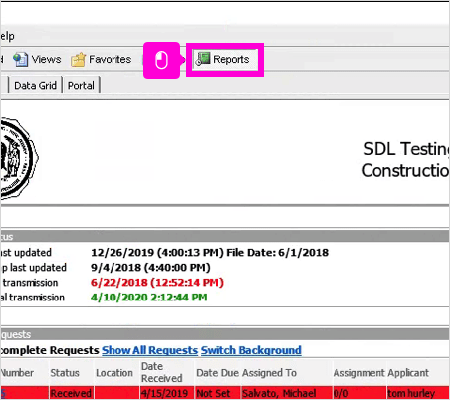Sort by the Applicant column header
Image resolution: width=450 pixels, height=400 pixels.
[408, 372]
